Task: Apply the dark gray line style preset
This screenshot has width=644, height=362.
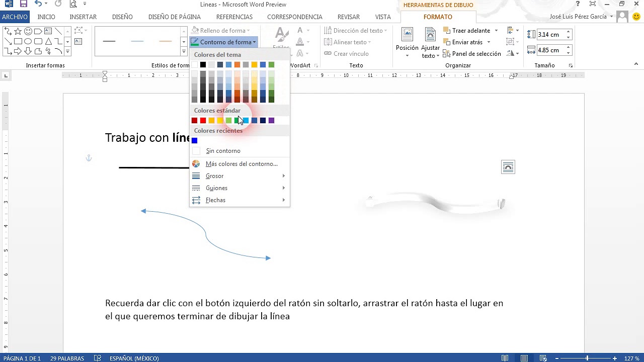Action: pyautogui.click(x=109, y=41)
